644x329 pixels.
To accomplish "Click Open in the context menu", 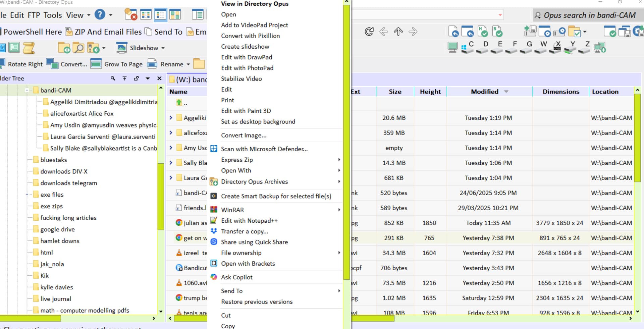I will pos(228,14).
